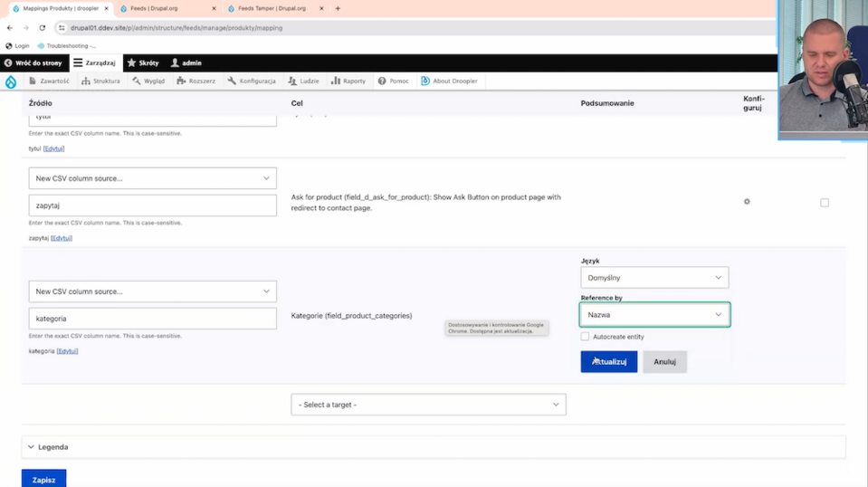The image size is (868, 487).
Task: Click the Anuluj button
Action: click(664, 361)
